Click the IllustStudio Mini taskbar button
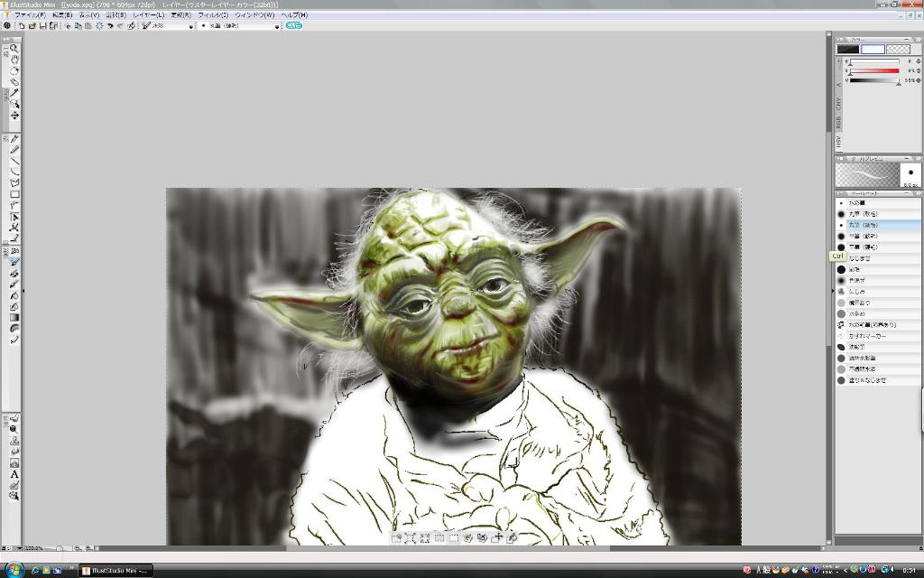 click(115, 571)
